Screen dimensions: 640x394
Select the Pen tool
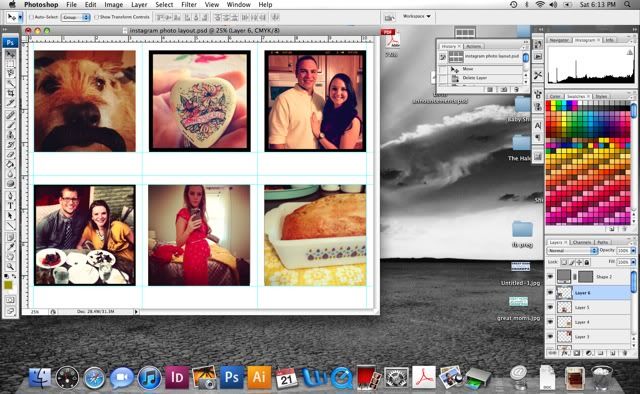pos(11,195)
